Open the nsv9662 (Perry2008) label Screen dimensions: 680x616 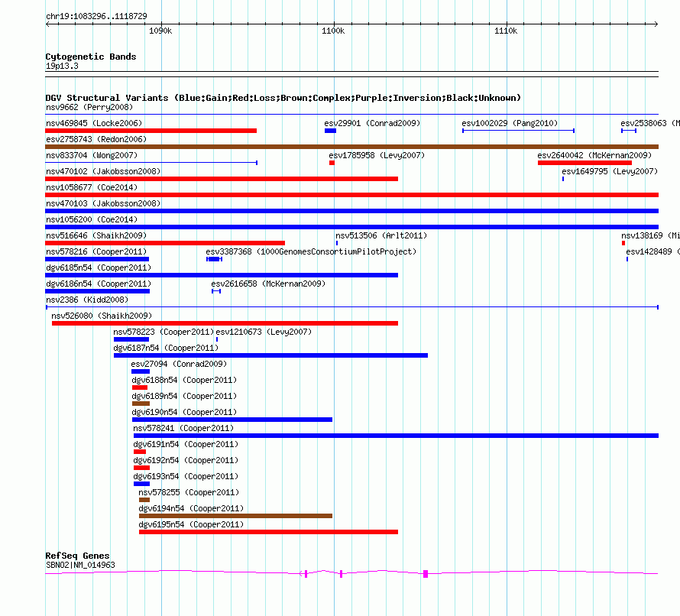(89, 107)
